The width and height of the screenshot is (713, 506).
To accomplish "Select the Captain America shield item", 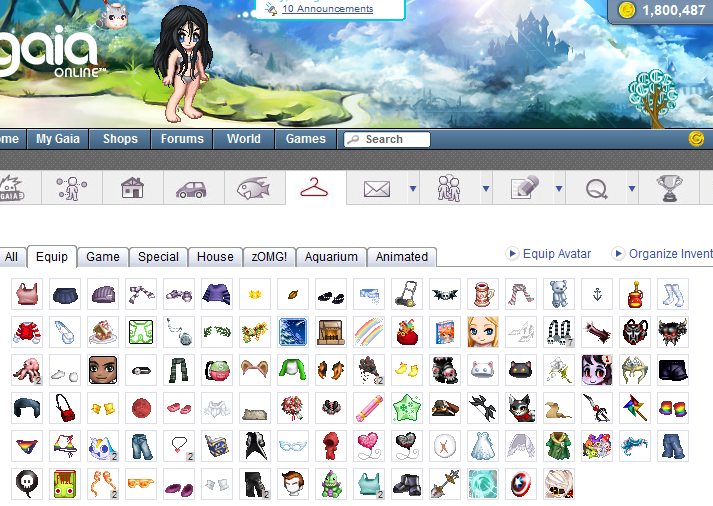I will (x=521, y=484).
